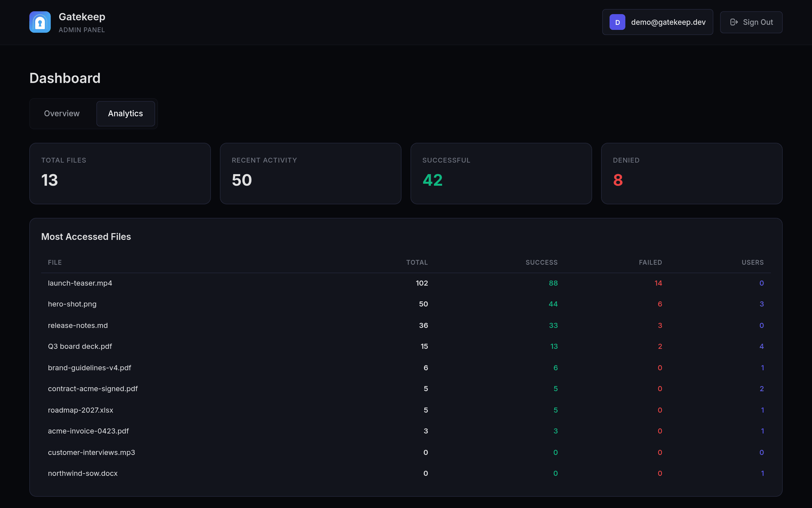Click the Successful card showing 42
The image size is (812, 508).
[501, 174]
